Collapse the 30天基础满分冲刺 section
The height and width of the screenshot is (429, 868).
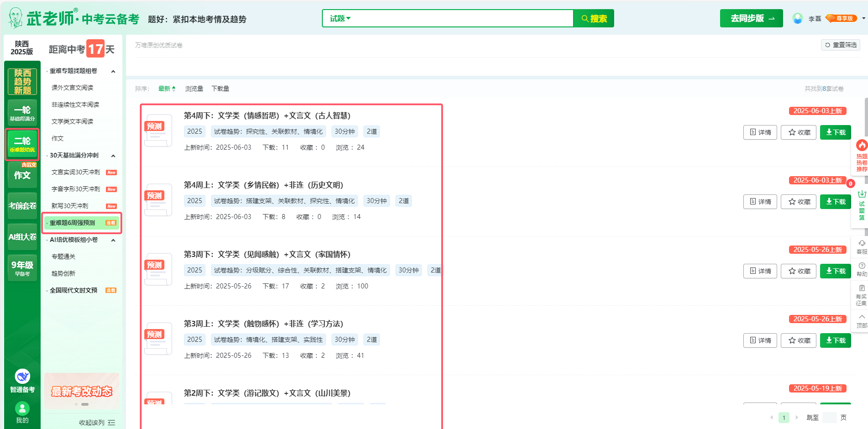coord(113,156)
